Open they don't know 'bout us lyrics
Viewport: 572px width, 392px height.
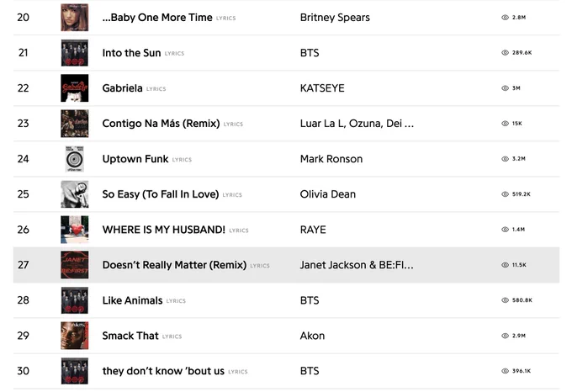(163, 371)
